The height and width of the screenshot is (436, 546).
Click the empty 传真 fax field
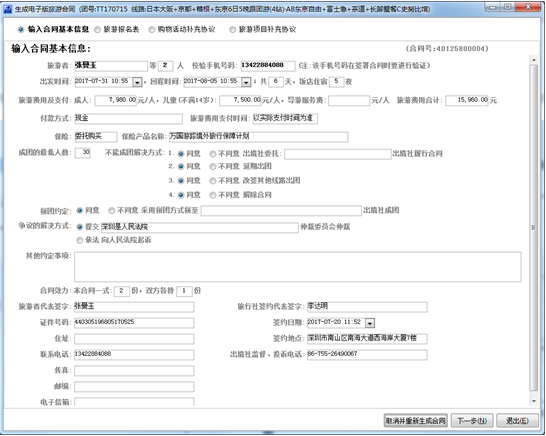[134, 371]
